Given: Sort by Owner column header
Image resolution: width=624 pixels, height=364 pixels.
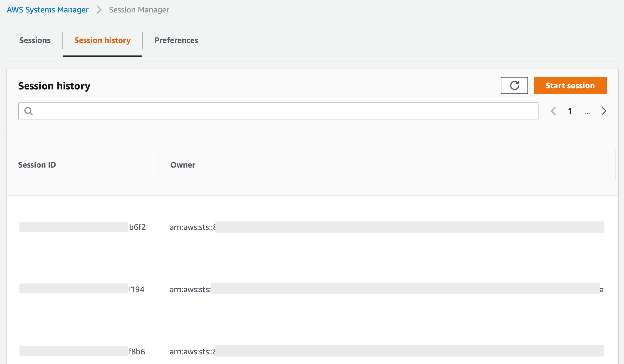Looking at the screenshot, I should 183,165.
